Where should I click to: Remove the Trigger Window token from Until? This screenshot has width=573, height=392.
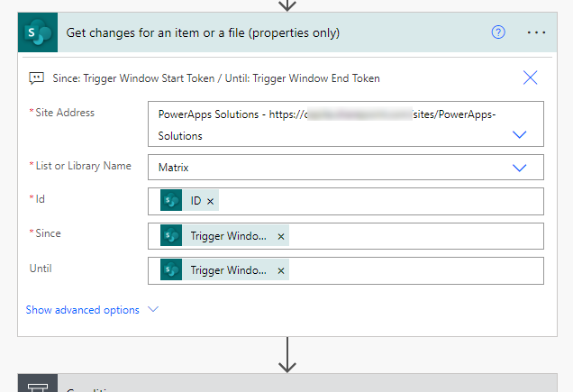pyautogui.click(x=281, y=270)
